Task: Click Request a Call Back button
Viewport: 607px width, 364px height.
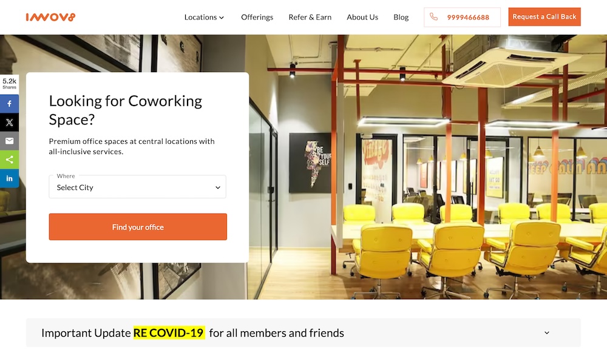Action: 544,16
